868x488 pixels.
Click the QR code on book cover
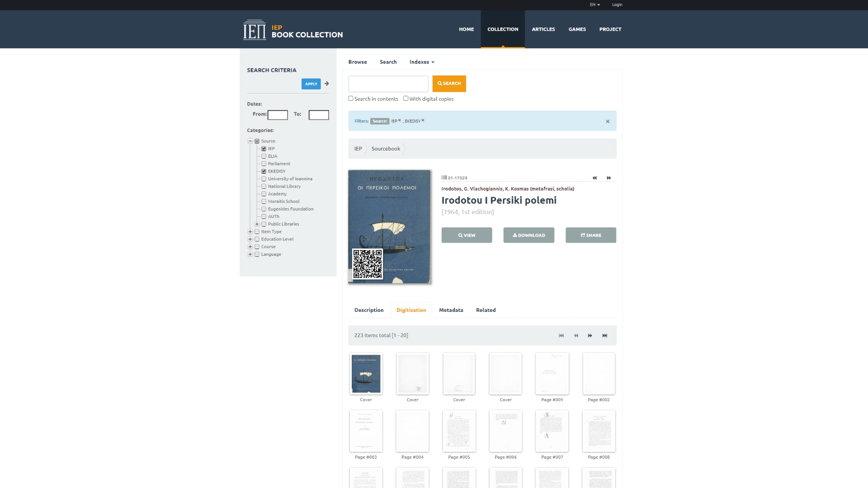click(x=368, y=264)
